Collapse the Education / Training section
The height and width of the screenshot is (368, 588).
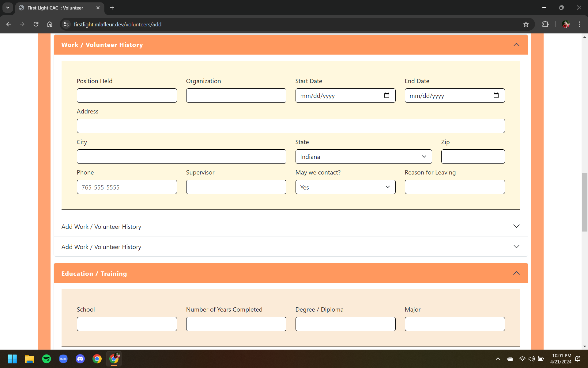click(x=516, y=273)
